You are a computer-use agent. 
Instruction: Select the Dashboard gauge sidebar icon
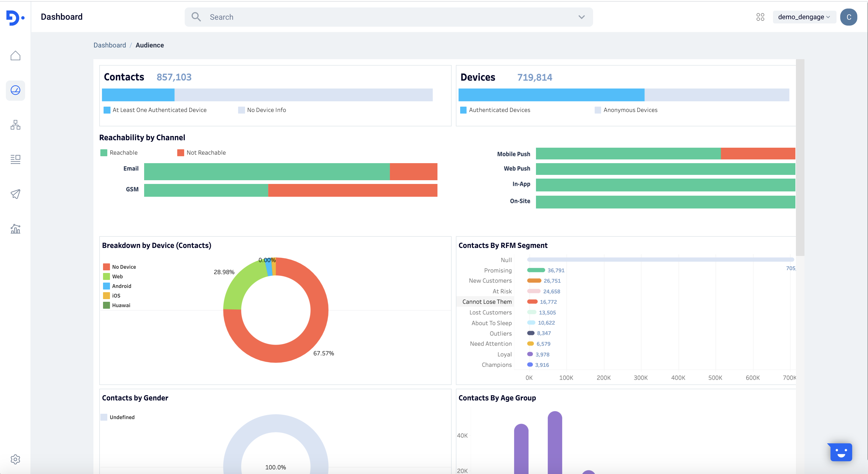coord(15,90)
